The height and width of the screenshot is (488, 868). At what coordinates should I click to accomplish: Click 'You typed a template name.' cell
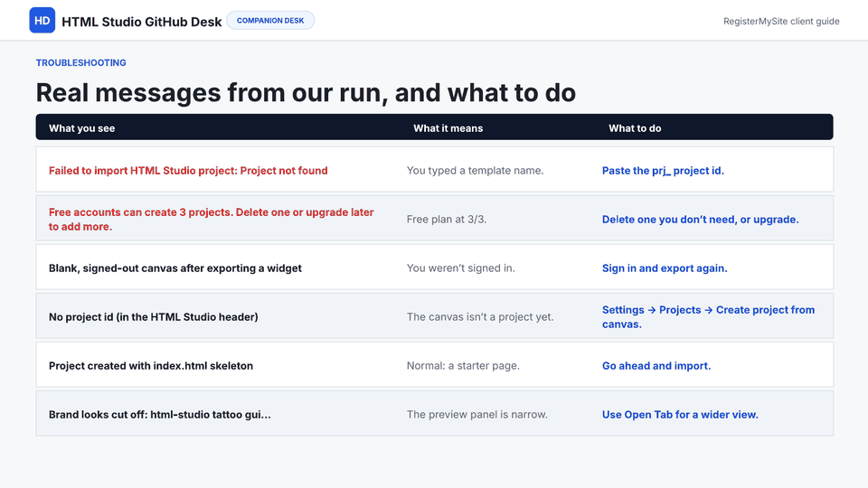[475, 171]
